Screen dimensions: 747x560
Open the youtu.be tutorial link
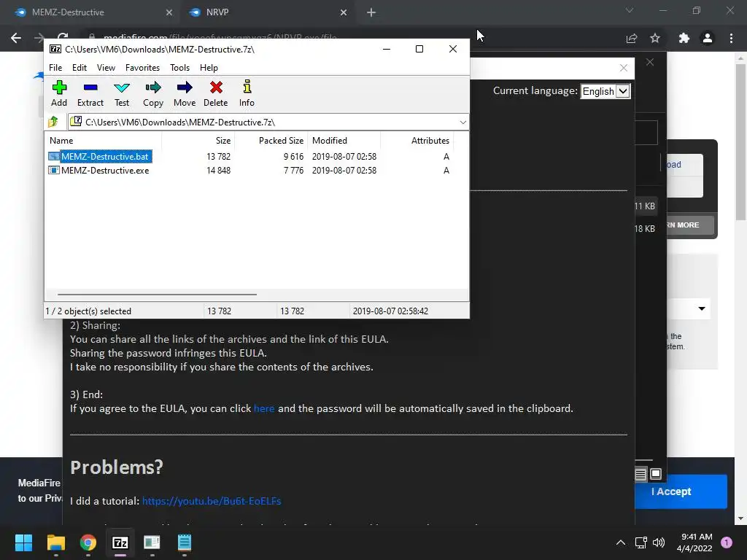click(212, 501)
